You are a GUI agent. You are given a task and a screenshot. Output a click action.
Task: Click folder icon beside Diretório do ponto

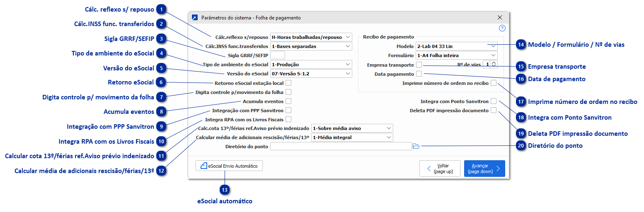click(416, 146)
